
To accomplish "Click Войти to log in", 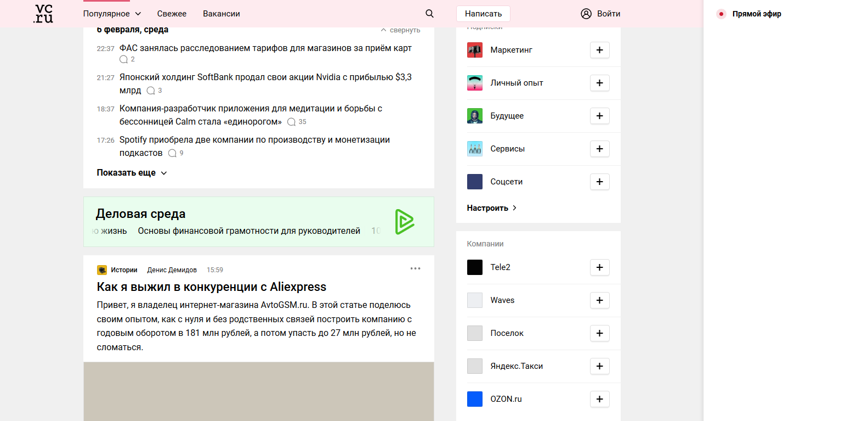I will tap(609, 14).
